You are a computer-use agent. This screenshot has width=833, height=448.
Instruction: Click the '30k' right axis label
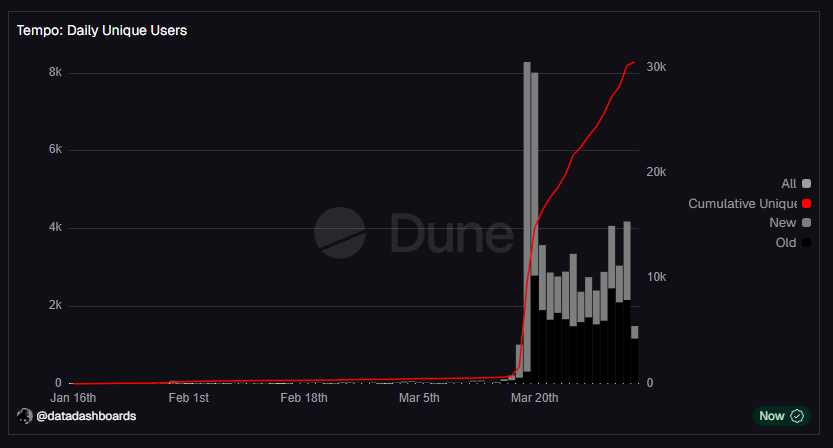point(656,67)
